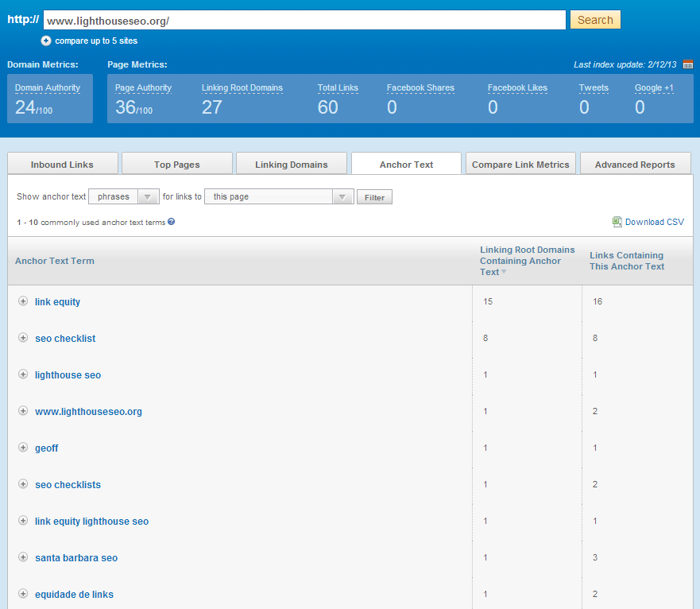Image resolution: width=700 pixels, height=609 pixels.
Task: Open the 'santa barbara seo' anchor term link
Action: tap(76, 557)
